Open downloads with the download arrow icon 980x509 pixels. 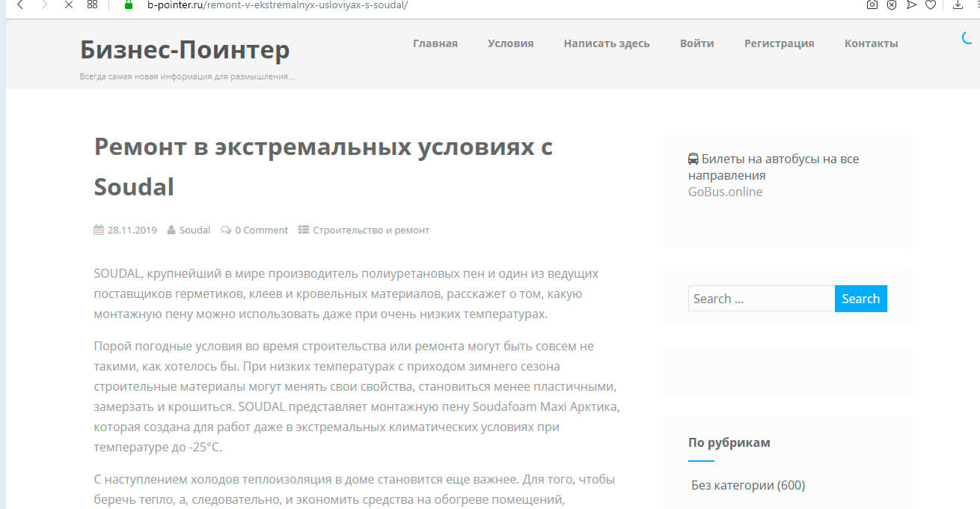coord(957,4)
